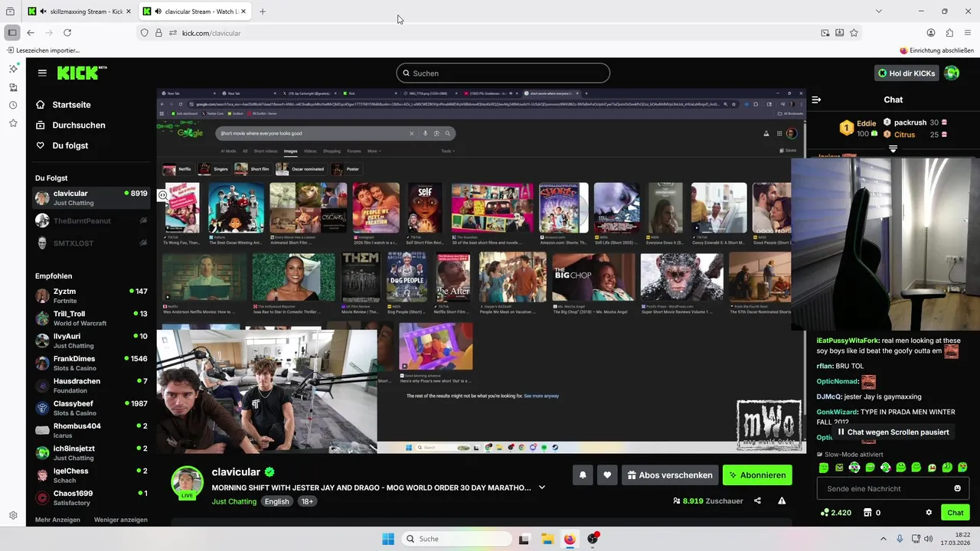The width and height of the screenshot is (980, 551).
Task: Click the Windows Start button
Action: pos(388,539)
